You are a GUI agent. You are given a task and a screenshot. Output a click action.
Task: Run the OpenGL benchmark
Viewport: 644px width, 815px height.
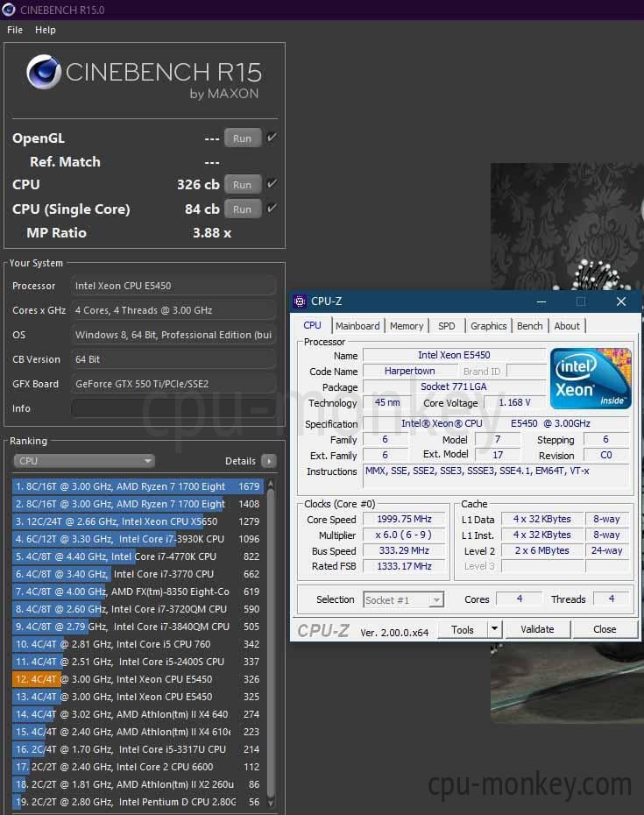242,138
